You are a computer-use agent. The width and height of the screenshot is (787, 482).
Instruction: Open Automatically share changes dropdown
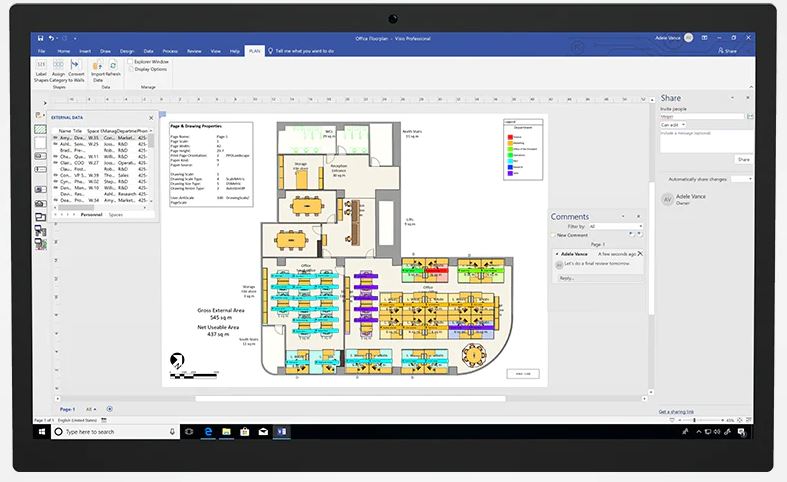click(x=740, y=178)
